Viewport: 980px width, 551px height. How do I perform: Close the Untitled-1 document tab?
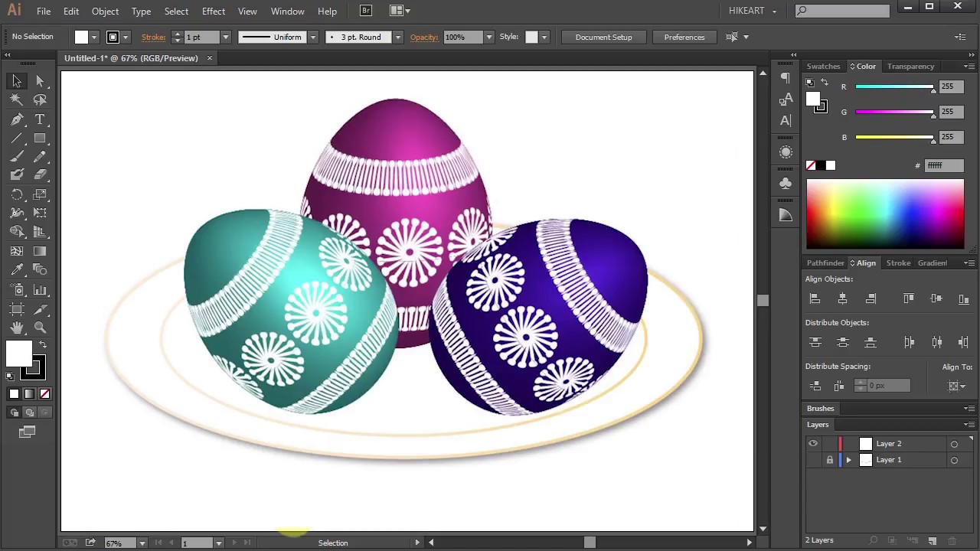(x=209, y=58)
